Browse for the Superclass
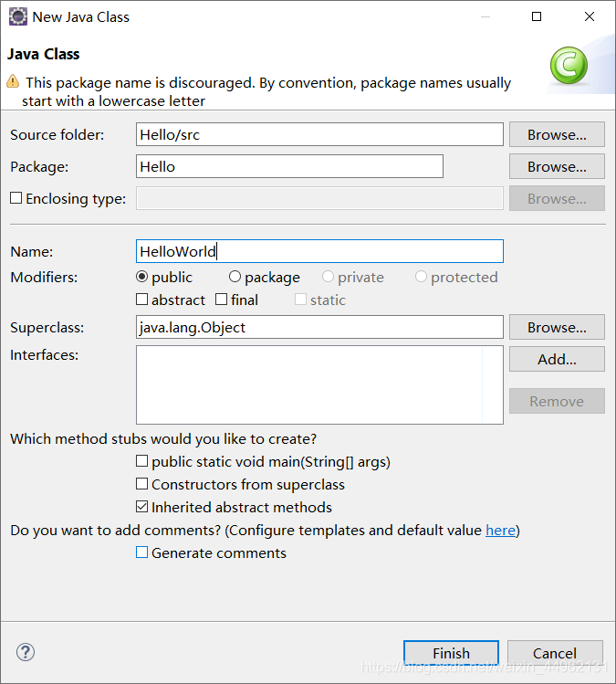This screenshot has height=684, width=616. point(557,327)
